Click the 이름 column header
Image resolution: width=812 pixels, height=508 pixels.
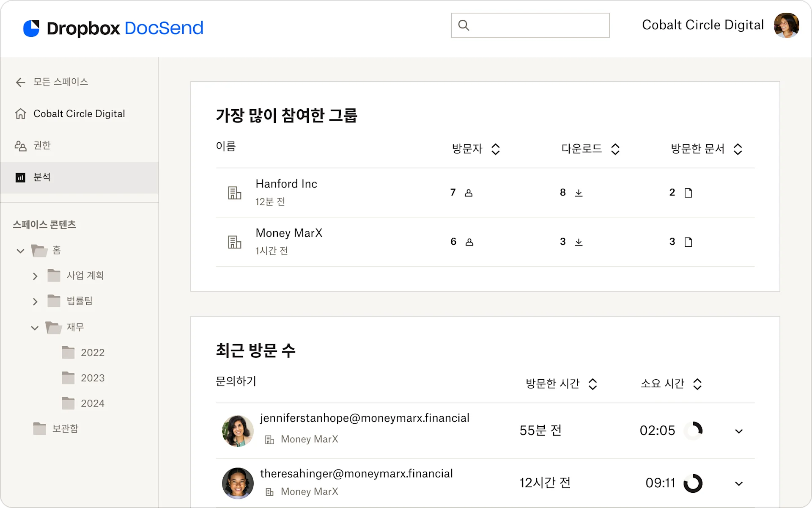coord(226,146)
